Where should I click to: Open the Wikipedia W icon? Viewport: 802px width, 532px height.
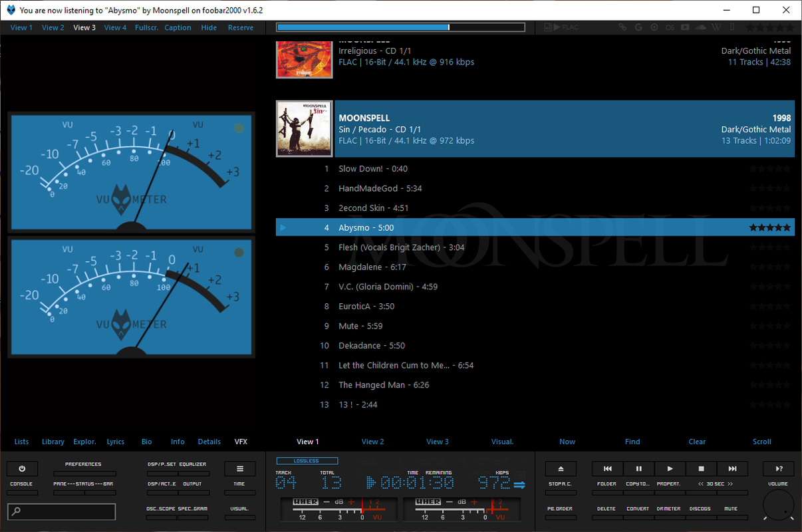pyautogui.click(x=716, y=27)
